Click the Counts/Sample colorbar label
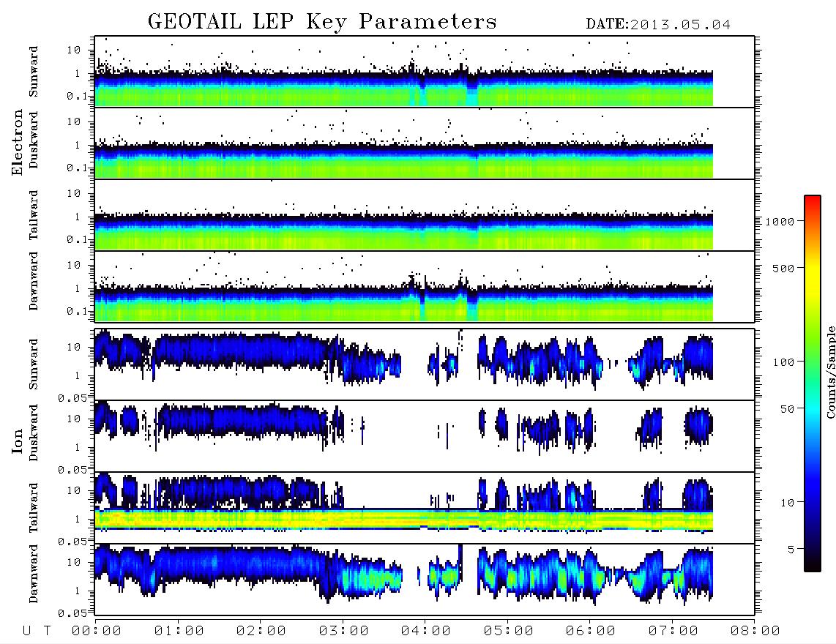Image resolution: width=836 pixels, height=644 pixels. click(x=830, y=372)
